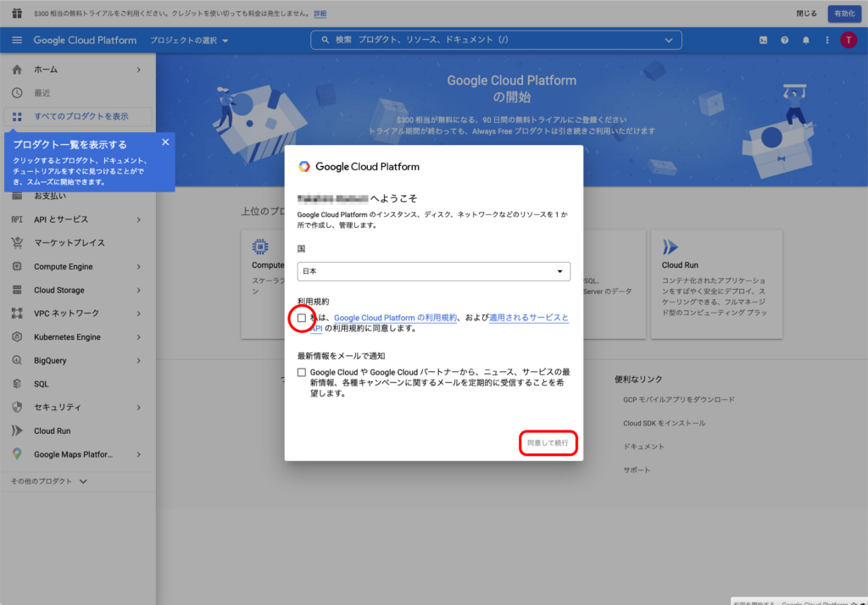Open the help question mark icon
868x605 pixels.
pos(785,40)
